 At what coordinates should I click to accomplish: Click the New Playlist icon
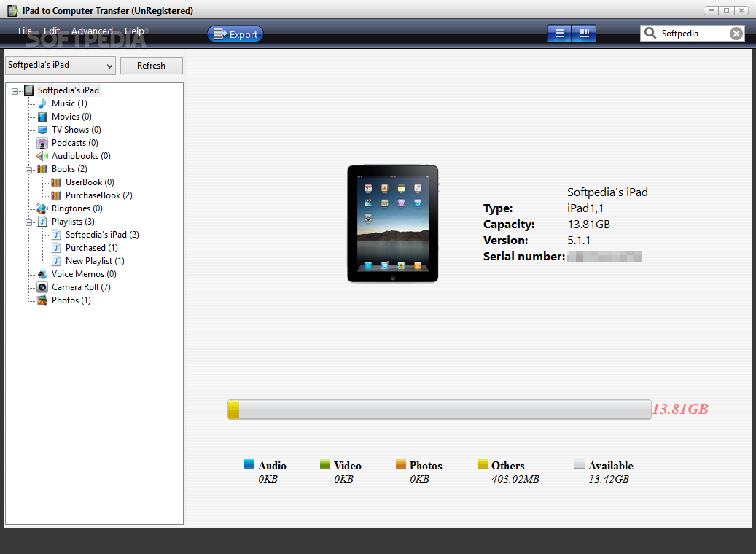56,261
